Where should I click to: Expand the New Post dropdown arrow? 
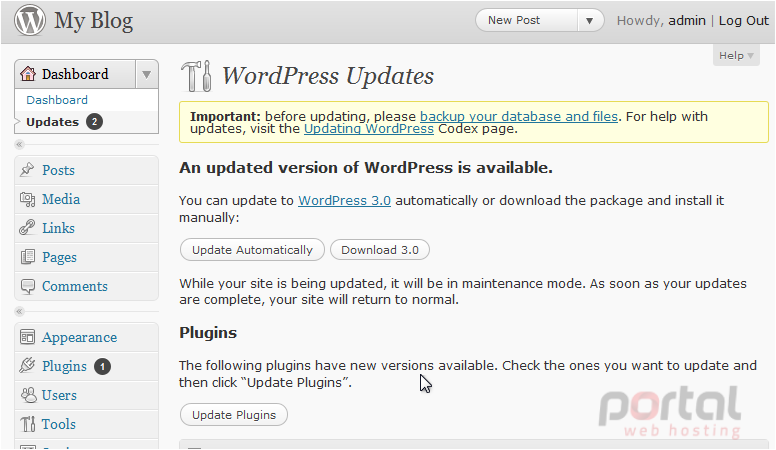click(x=589, y=21)
